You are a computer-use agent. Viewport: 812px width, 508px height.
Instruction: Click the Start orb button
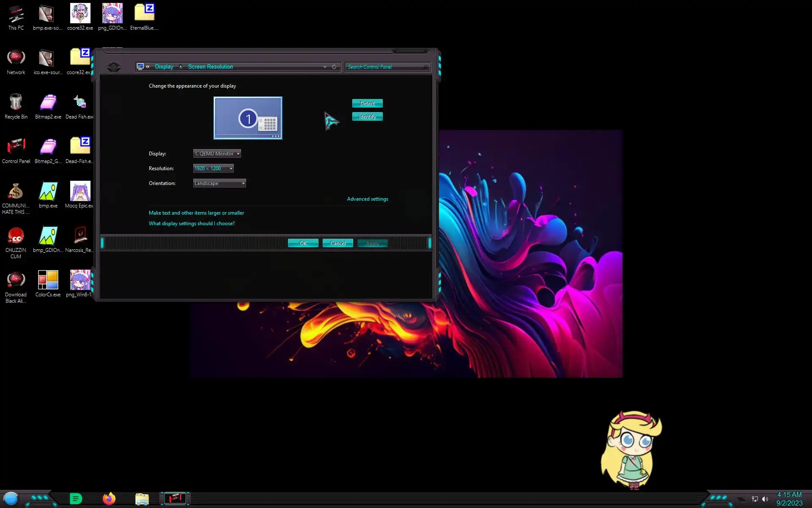point(11,499)
